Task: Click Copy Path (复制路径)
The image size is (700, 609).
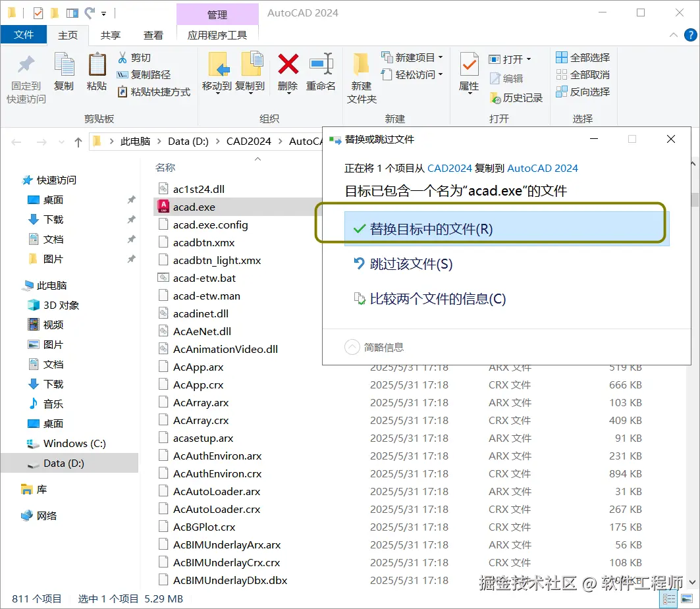Action: [x=144, y=74]
